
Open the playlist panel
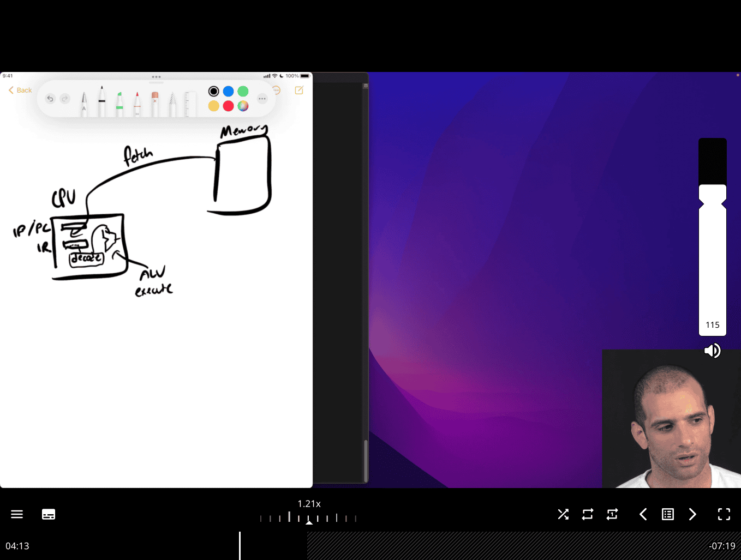point(668,514)
